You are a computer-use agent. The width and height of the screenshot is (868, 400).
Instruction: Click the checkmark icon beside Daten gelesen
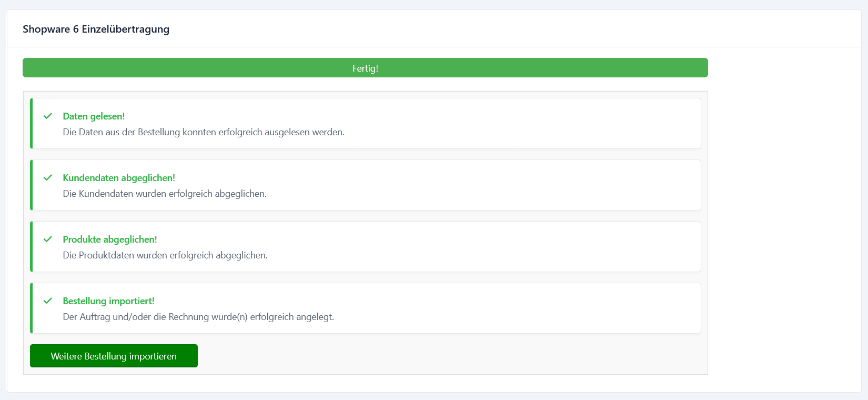point(48,116)
